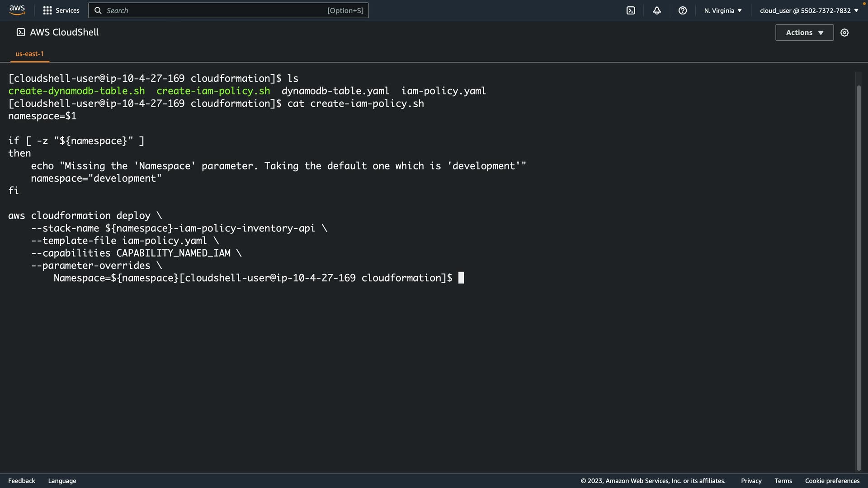The image size is (868, 488).
Task: Select the us-east-1 terminal tab
Action: tap(30, 54)
